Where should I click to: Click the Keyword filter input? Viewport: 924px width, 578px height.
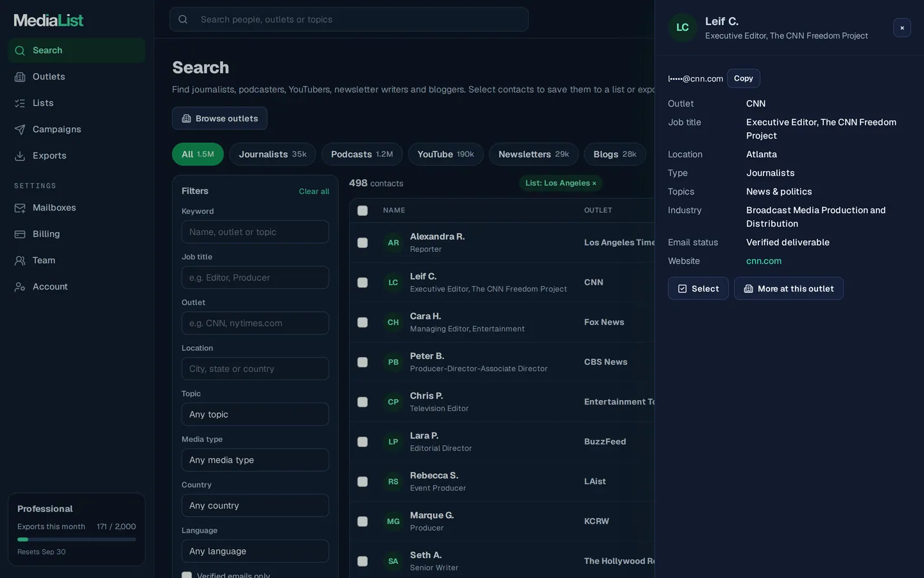255,232
